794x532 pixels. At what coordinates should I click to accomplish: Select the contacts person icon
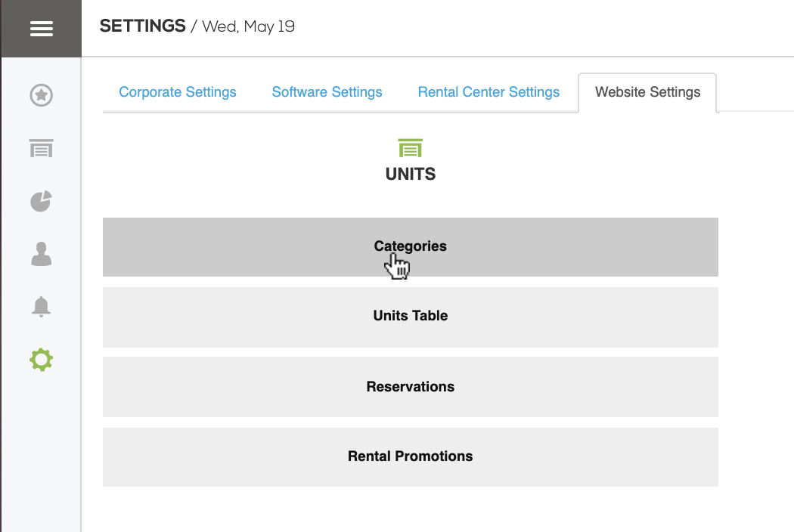pos(41,255)
